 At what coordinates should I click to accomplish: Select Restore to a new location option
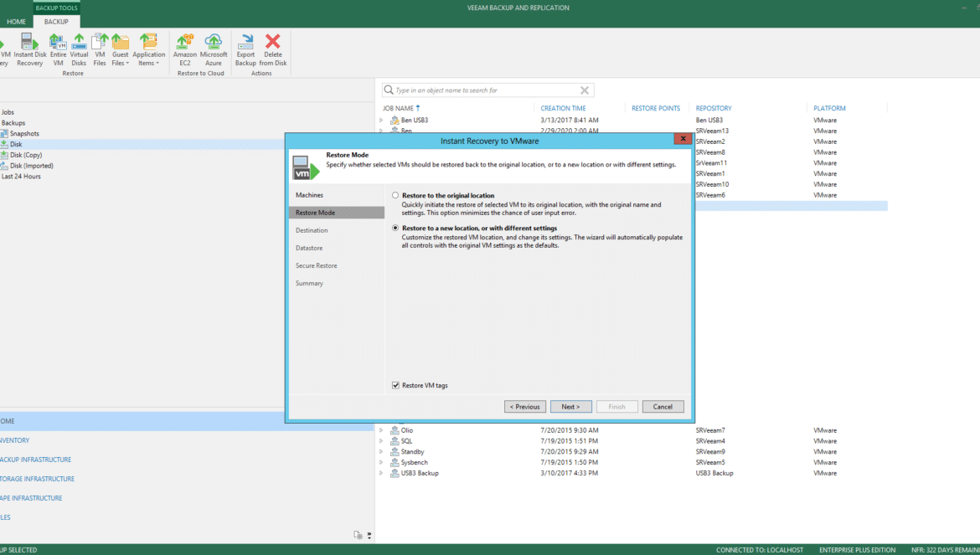[x=395, y=228]
